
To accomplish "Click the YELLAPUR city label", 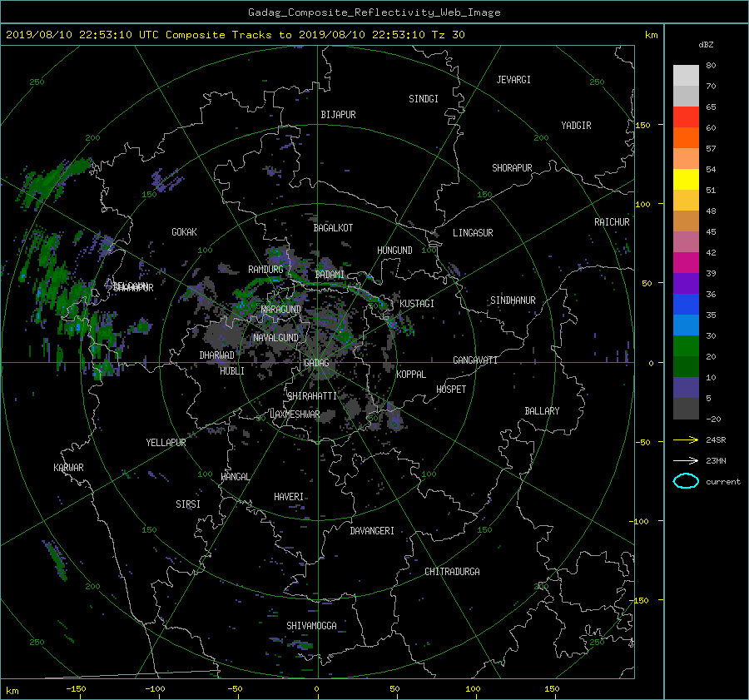I will pos(166,443).
